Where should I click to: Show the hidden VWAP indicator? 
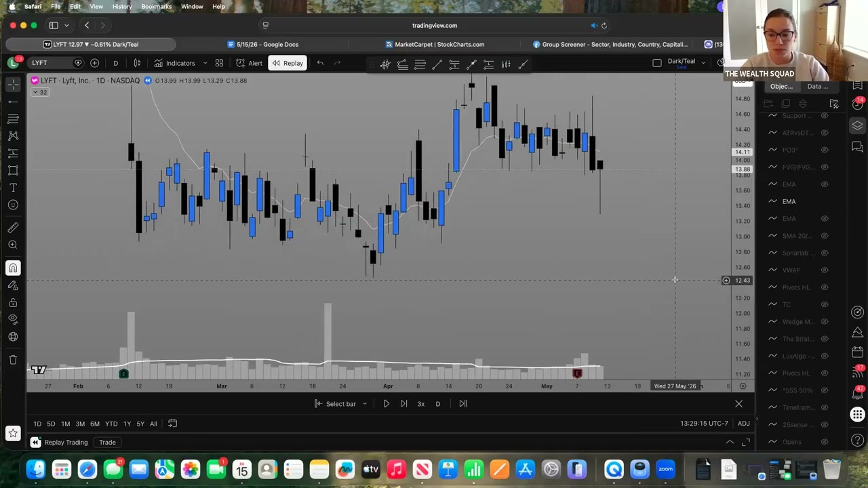[x=825, y=270]
